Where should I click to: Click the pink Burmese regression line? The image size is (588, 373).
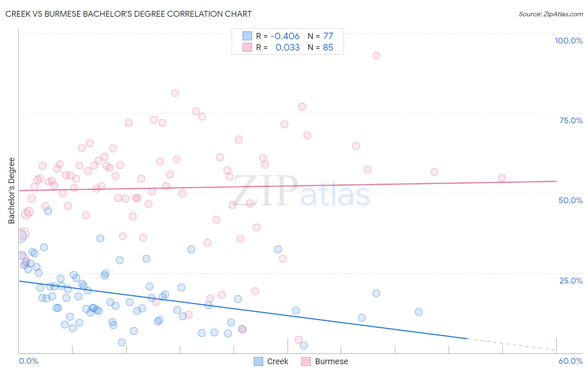288,186
